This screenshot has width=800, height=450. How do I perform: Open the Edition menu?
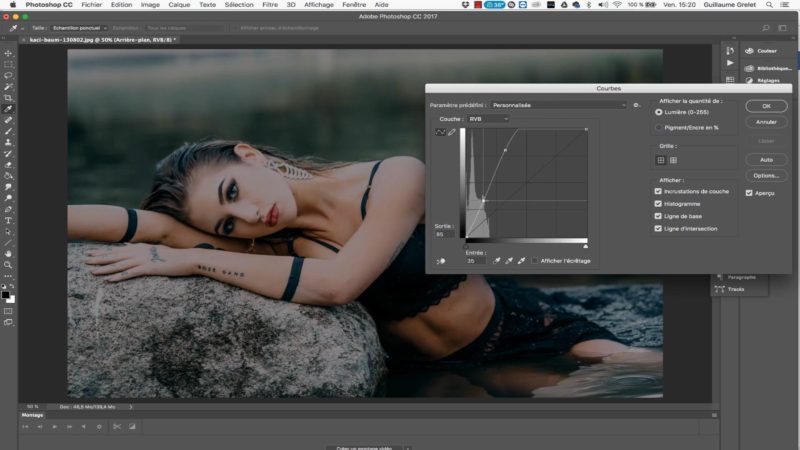[x=121, y=5]
